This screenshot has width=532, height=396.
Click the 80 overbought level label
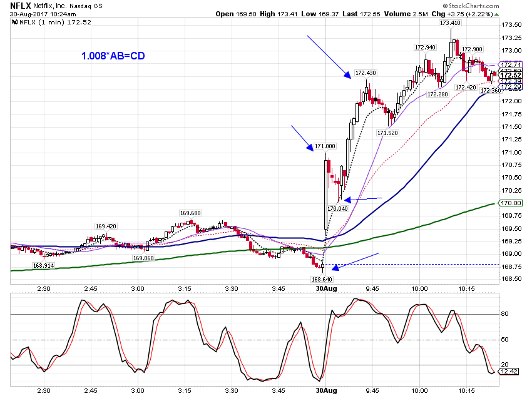(x=505, y=314)
